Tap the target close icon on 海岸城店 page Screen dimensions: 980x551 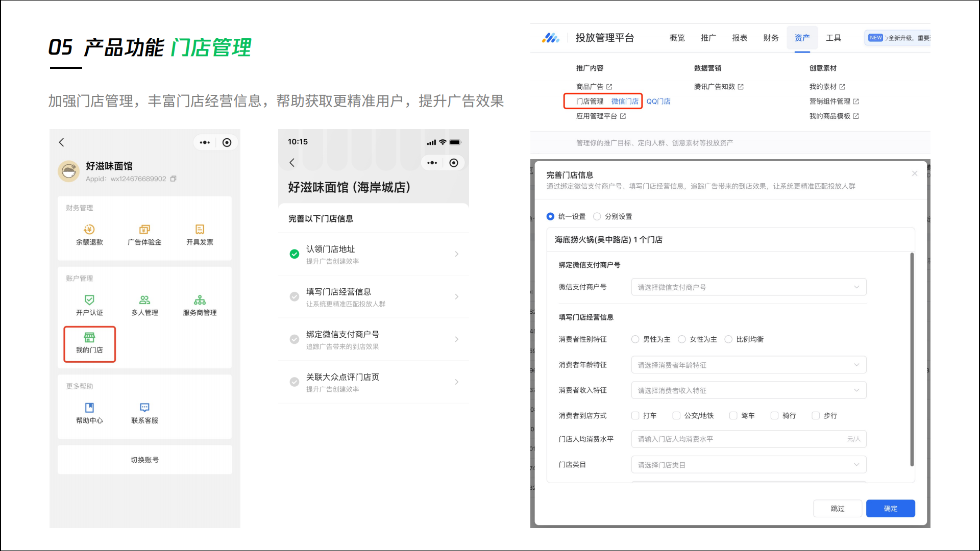(454, 163)
